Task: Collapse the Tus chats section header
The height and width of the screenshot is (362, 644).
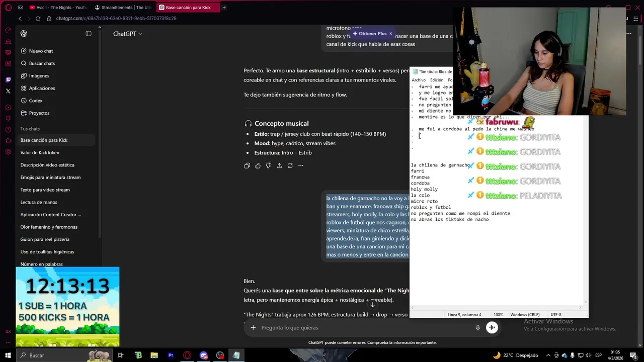Action: tap(30, 129)
